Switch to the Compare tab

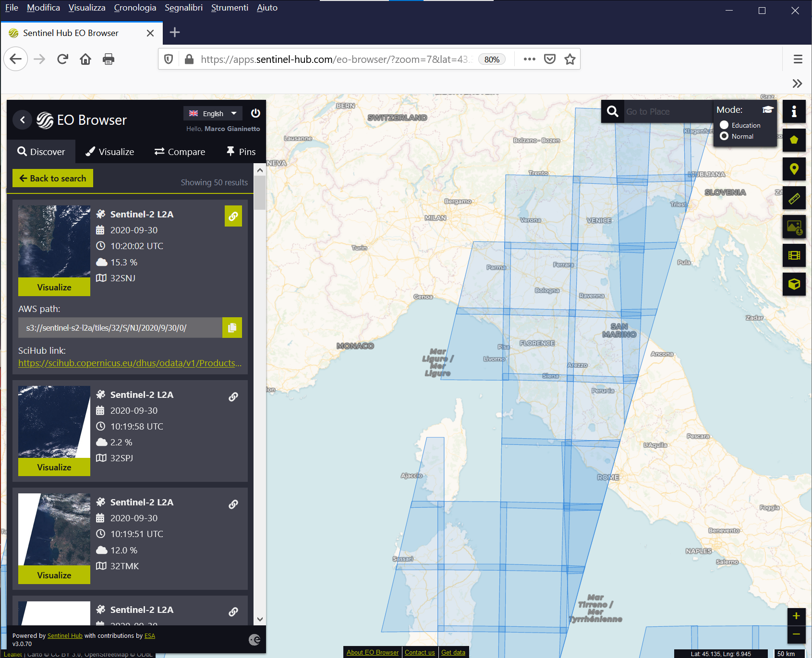(180, 152)
